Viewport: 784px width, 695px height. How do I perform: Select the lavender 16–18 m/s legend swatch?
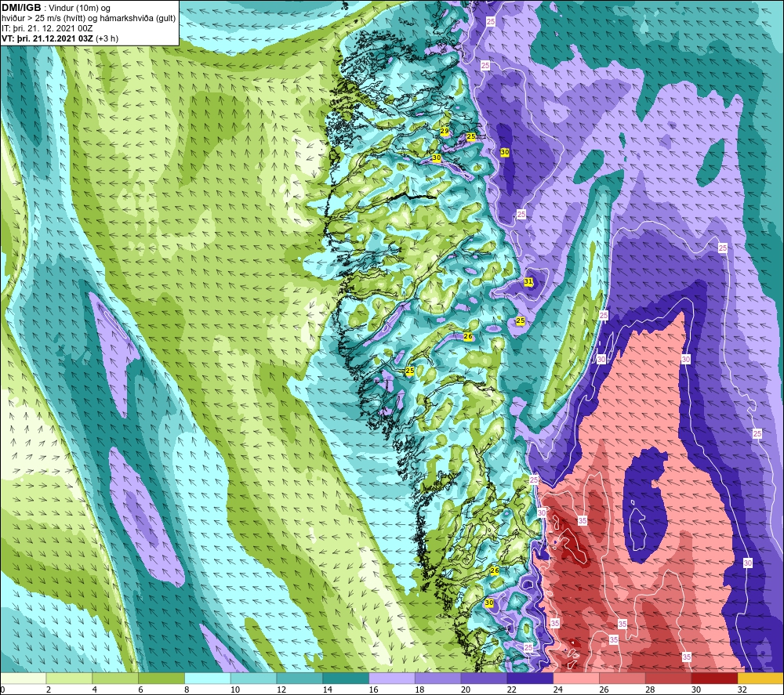pyautogui.click(x=392, y=678)
